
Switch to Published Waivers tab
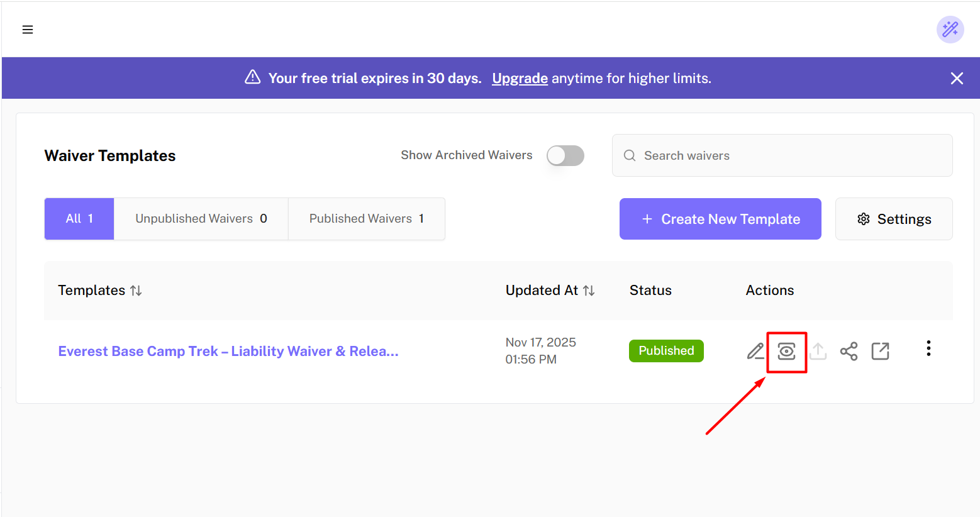pos(366,219)
